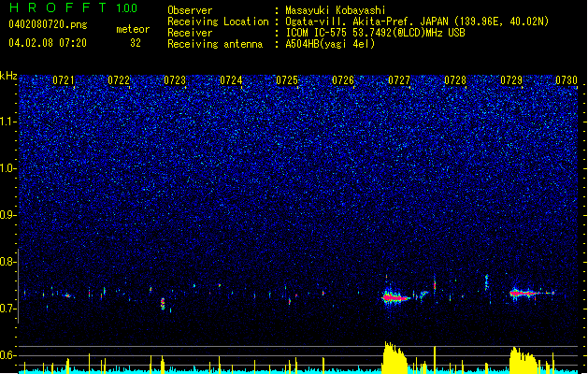
Task: Click the strong meteor echo near 0727
Action: (395, 297)
